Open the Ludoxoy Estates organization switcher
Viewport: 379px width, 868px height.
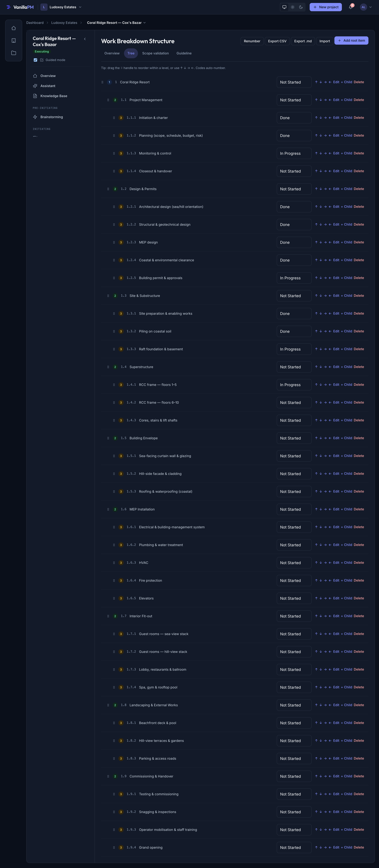(x=61, y=7)
